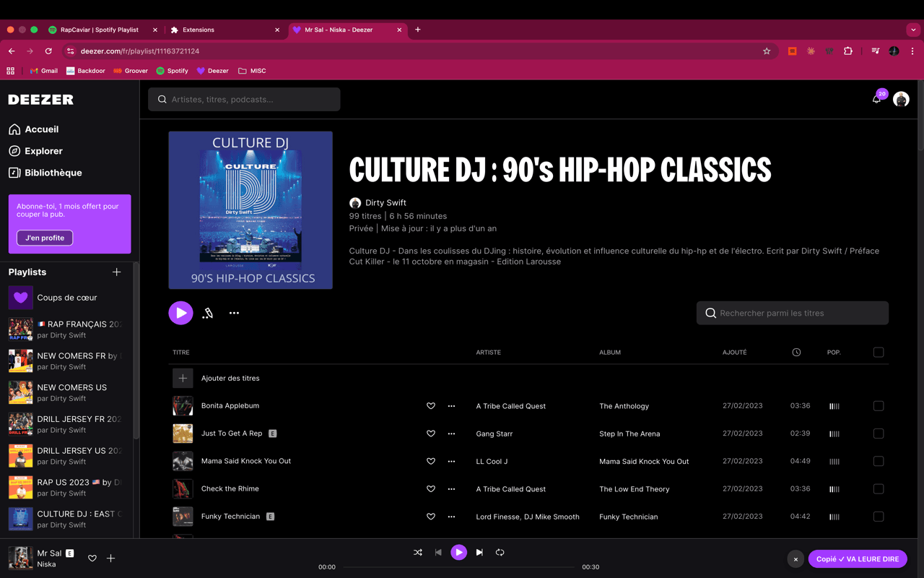Switch to RapCaviar Spotify Playlist tab
924x578 pixels.
pyautogui.click(x=103, y=30)
